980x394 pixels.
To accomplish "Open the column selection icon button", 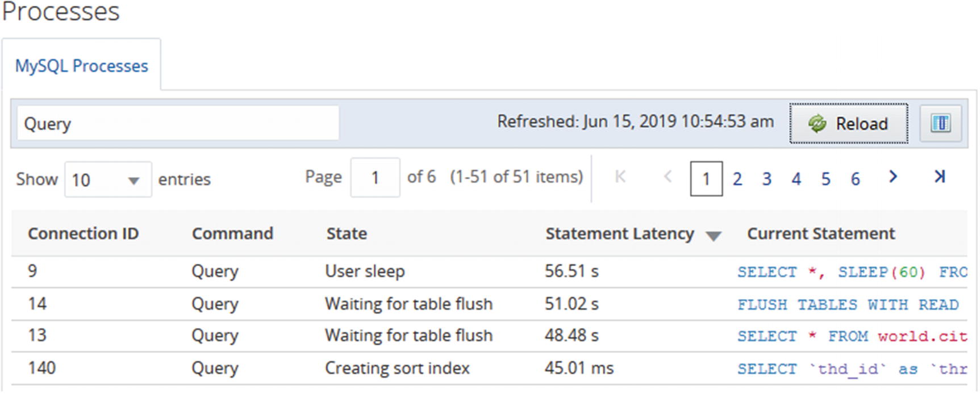I will point(940,123).
